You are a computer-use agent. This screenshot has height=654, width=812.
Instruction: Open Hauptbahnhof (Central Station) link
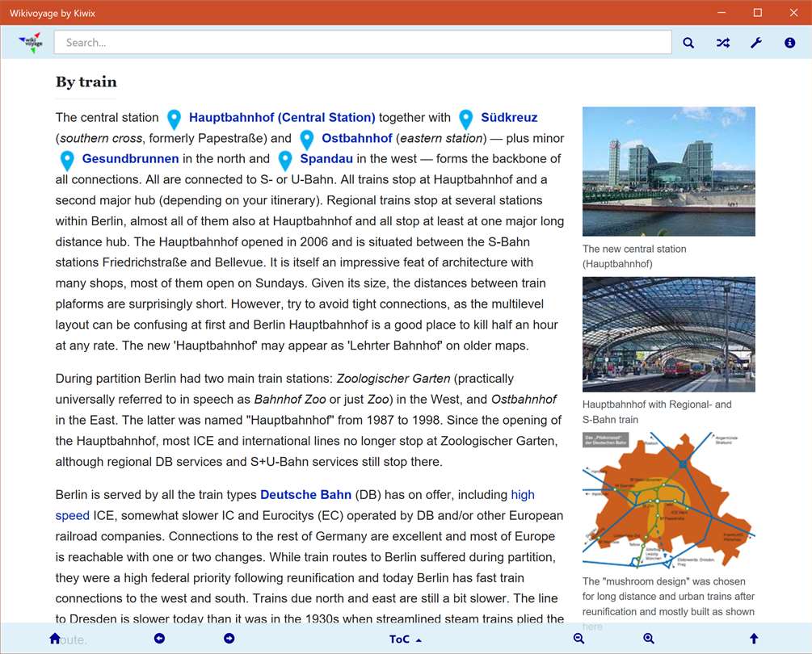282,117
